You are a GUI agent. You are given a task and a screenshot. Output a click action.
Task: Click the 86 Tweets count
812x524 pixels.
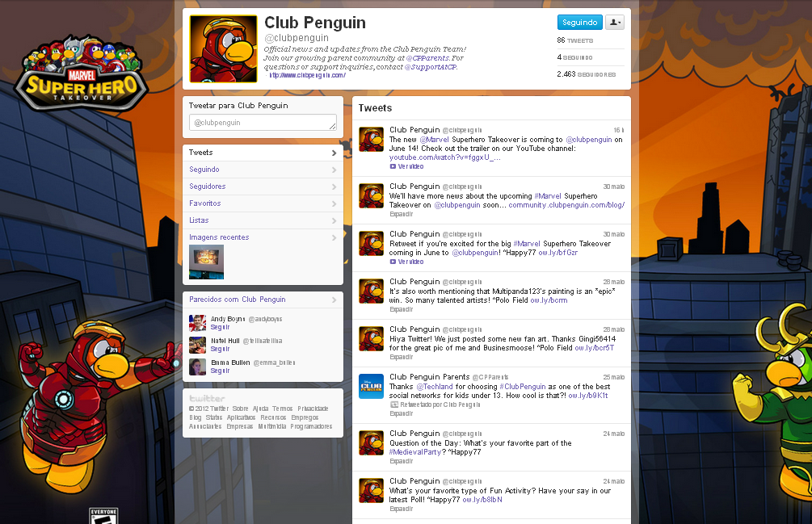[x=574, y=40]
